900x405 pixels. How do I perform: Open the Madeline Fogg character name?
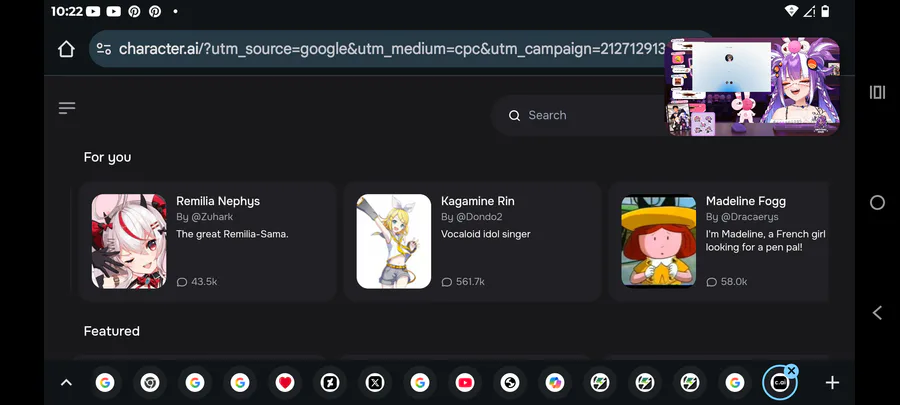click(x=746, y=201)
